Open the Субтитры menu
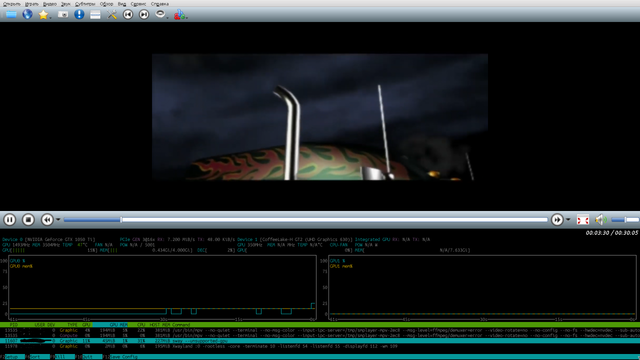The image size is (640, 360). [85, 4]
